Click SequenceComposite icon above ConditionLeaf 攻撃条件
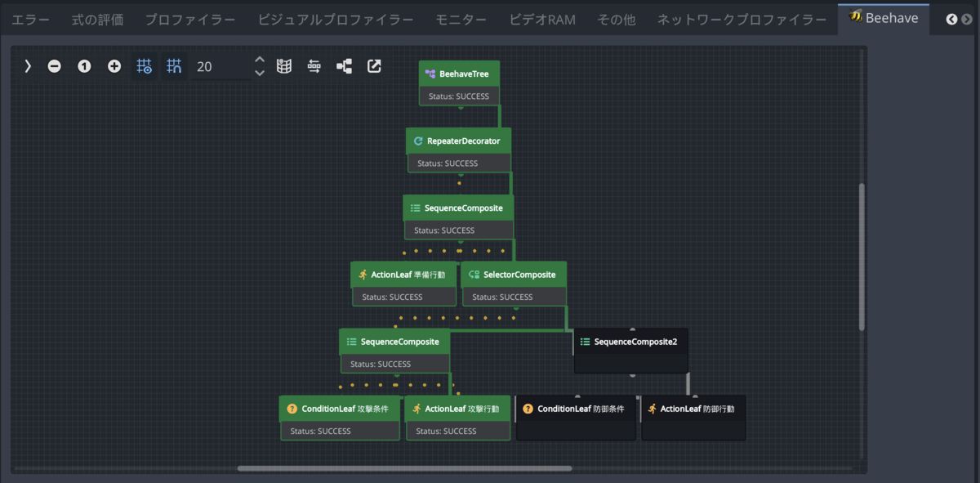980x483 pixels. pyautogui.click(x=351, y=342)
